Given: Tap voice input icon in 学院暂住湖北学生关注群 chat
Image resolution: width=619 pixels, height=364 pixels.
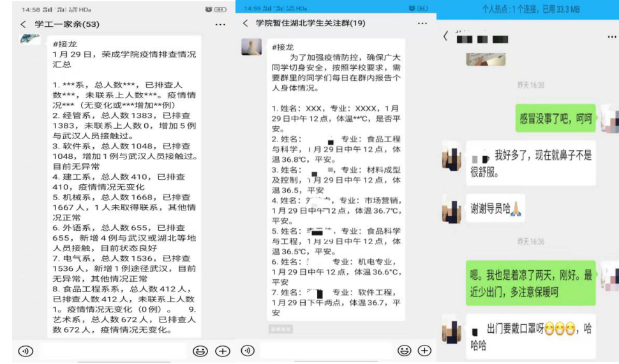Looking at the screenshot, I should 248,351.
